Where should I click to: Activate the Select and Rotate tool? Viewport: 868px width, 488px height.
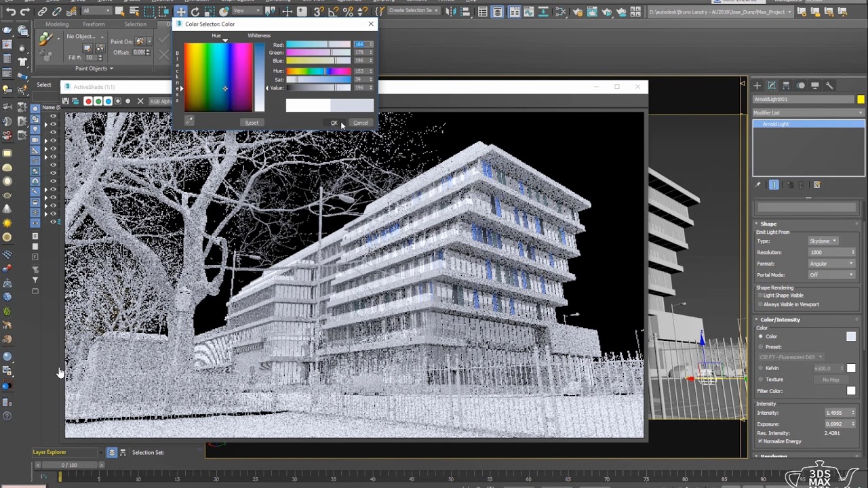coord(195,12)
